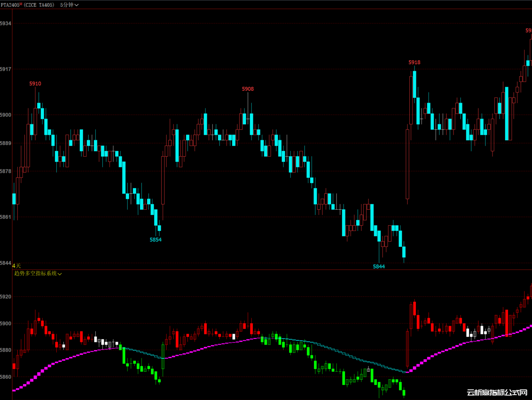
Task: Click the 5934 price axis value
Action: tap(6, 23)
